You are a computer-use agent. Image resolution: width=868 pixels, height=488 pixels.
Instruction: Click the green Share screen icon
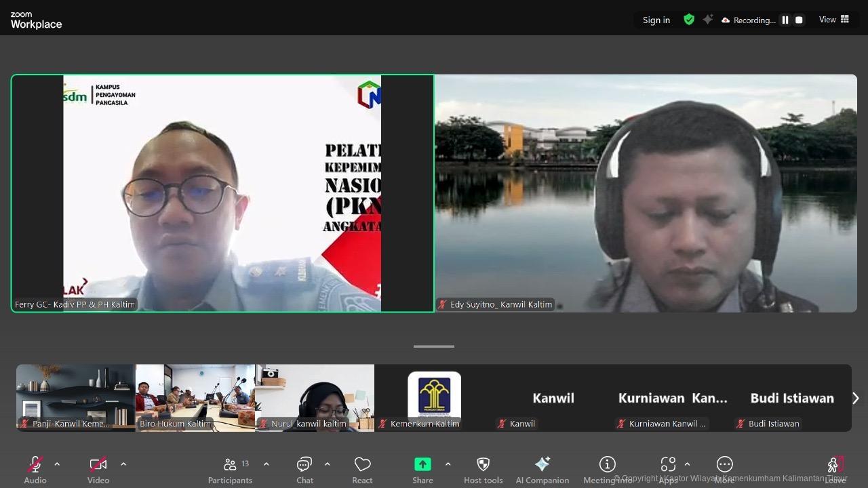point(422,464)
